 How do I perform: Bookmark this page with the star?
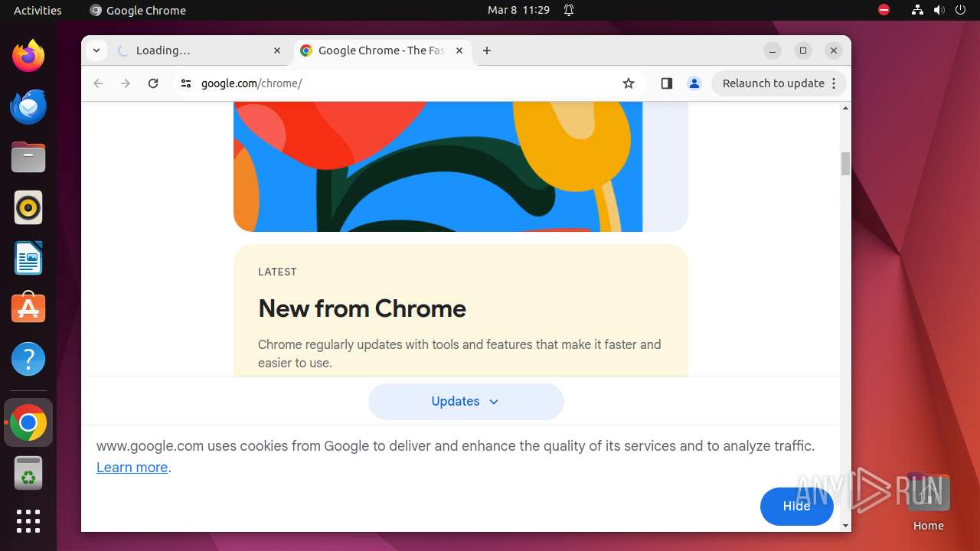[629, 83]
